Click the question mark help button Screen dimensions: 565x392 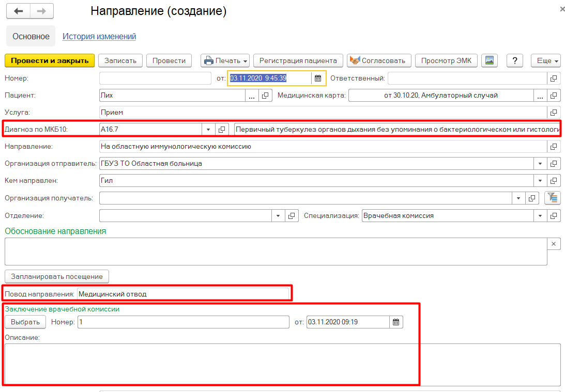point(514,60)
